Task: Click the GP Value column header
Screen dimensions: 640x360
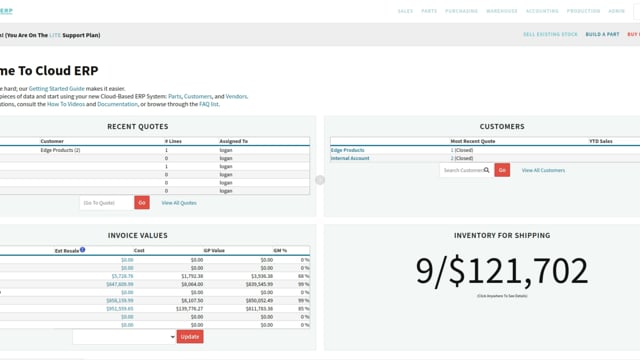Action: (x=214, y=251)
